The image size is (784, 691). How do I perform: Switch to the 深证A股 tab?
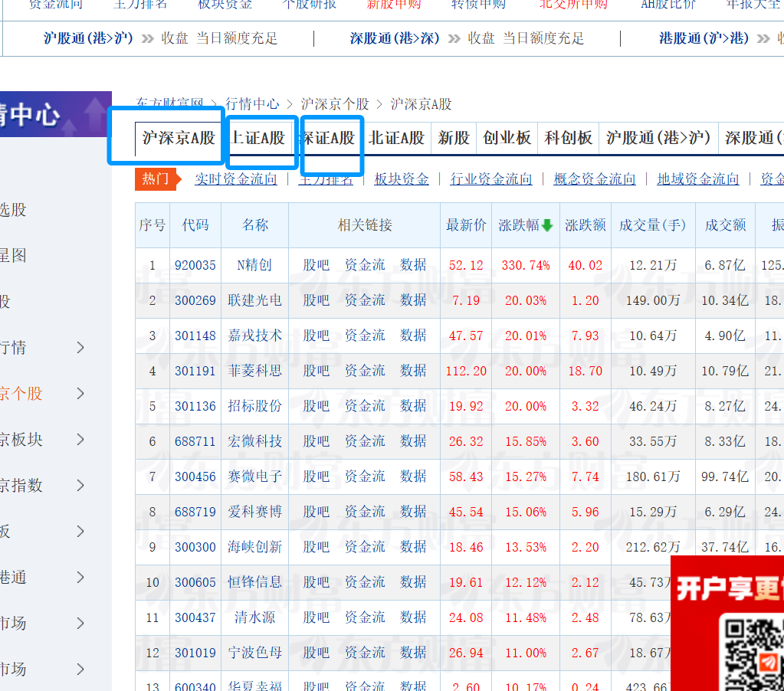(x=330, y=139)
